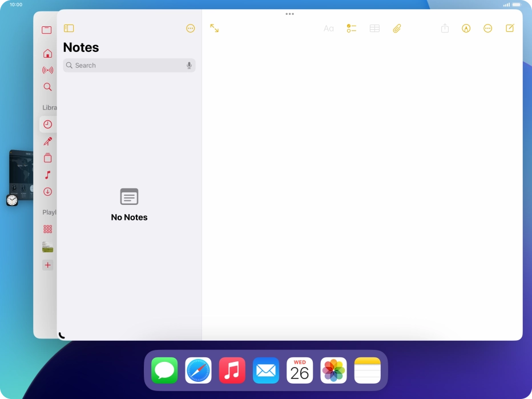Select Radio in the Music sidebar
The width and height of the screenshot is (532, 399).
click(48, 70)
